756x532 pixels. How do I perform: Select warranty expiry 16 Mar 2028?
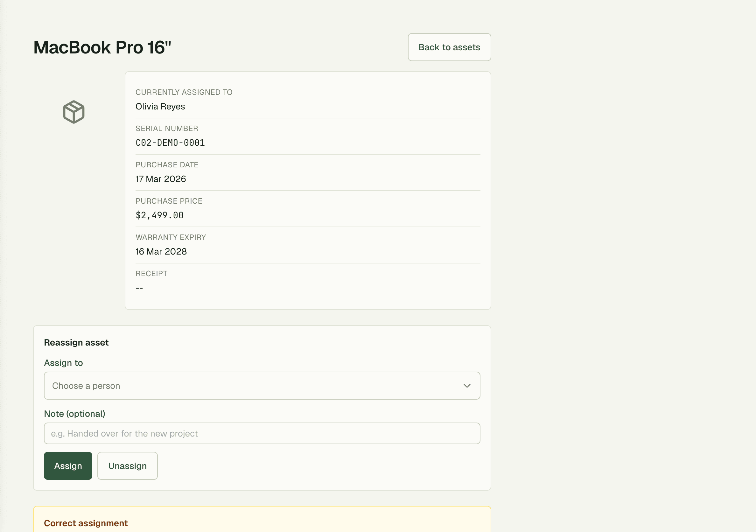(x=161, y=251)
